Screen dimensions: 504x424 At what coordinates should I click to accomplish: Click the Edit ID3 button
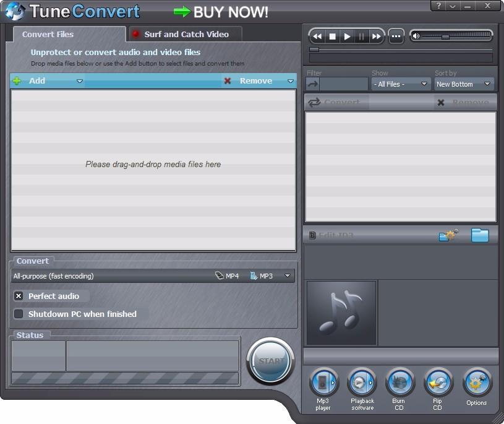(x=331, y=235)
